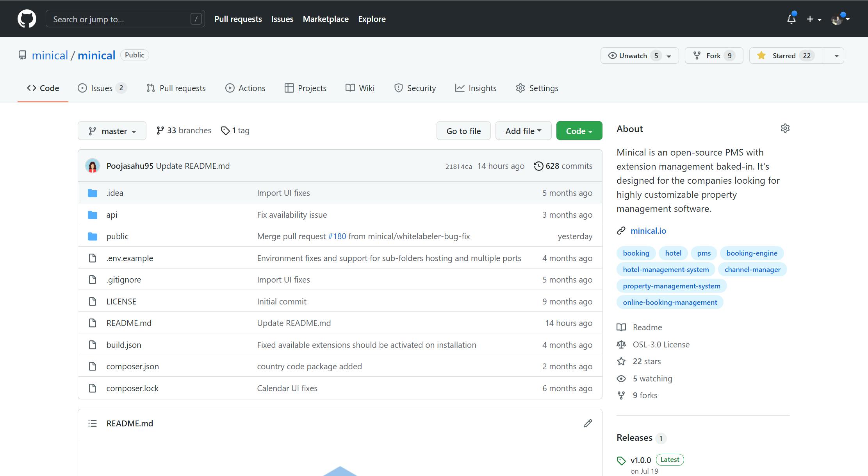
Task: Open the notifications bell
Action: point(791,19)
